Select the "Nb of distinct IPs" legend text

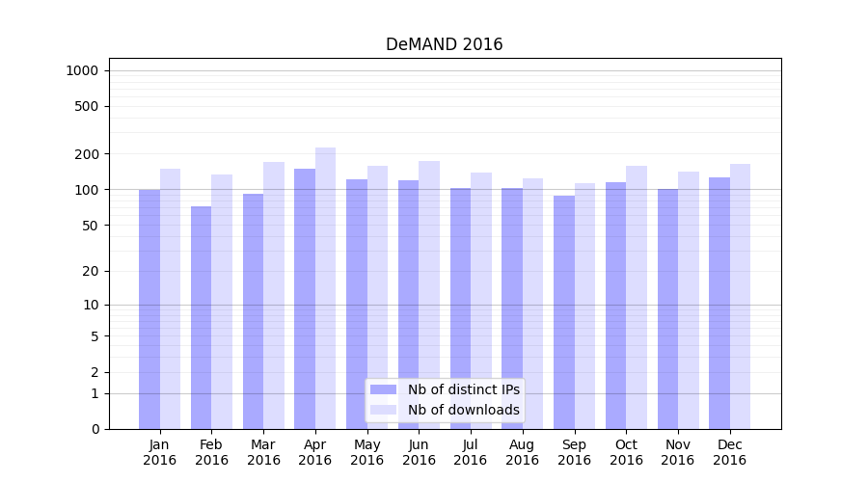coord(463,389)
